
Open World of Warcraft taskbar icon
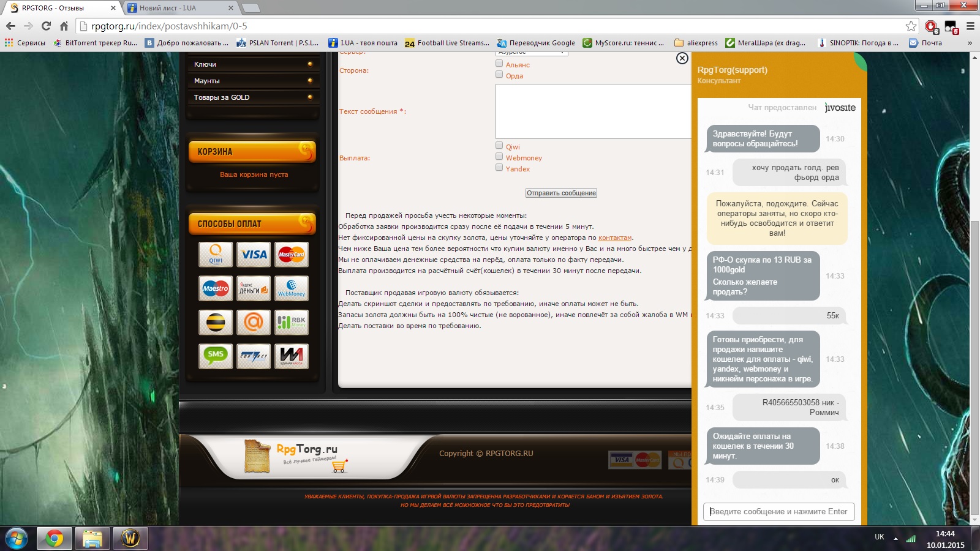tap(130, 539)
